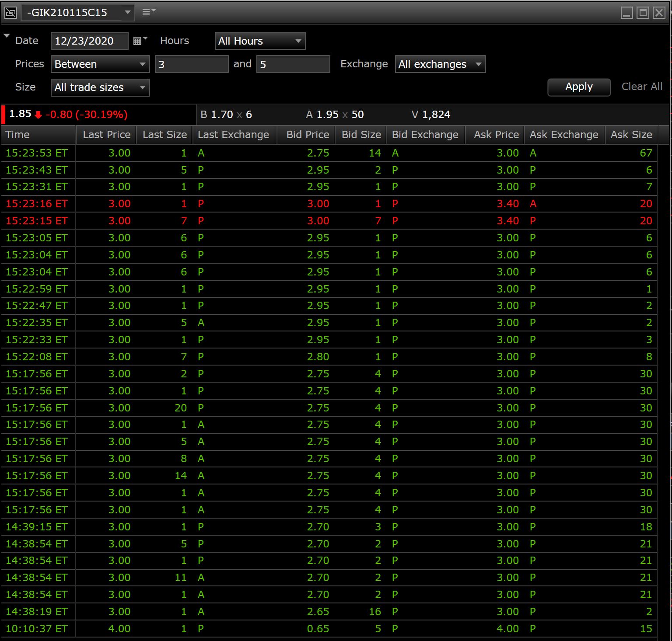
Task: Click the Ask Size column header
Action: (631, 135)
